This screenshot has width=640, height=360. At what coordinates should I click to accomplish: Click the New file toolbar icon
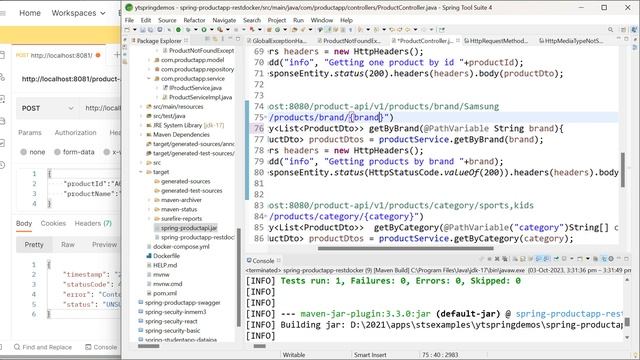(x=128, y=29)
